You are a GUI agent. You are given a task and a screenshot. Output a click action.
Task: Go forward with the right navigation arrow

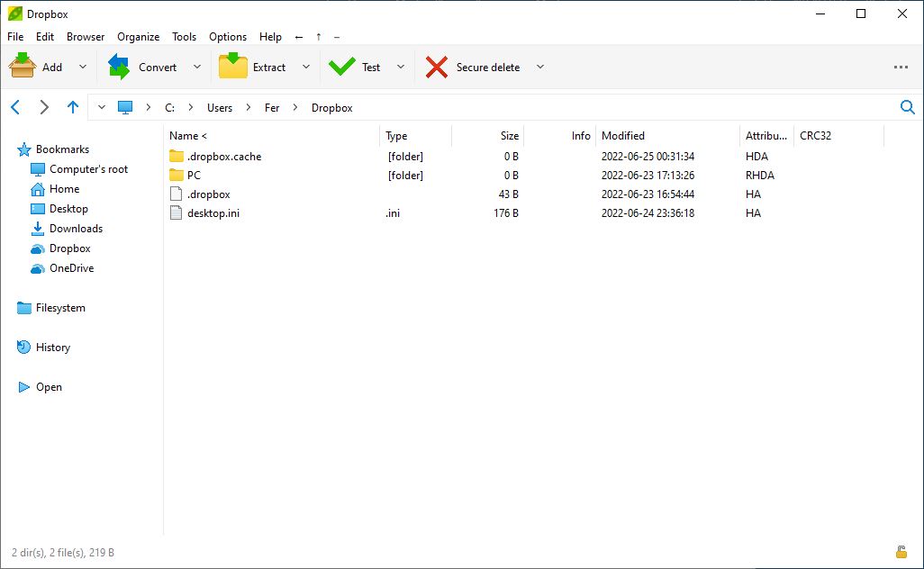44,107
